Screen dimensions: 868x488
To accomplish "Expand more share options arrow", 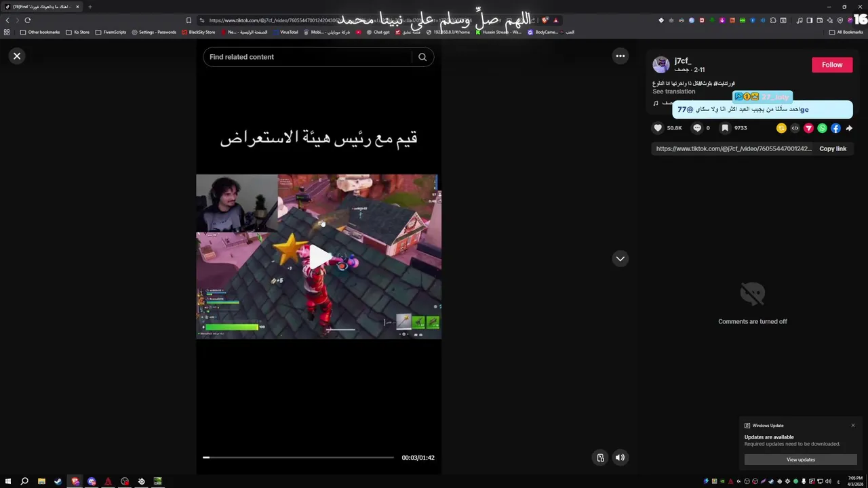I will coord(849,128).
